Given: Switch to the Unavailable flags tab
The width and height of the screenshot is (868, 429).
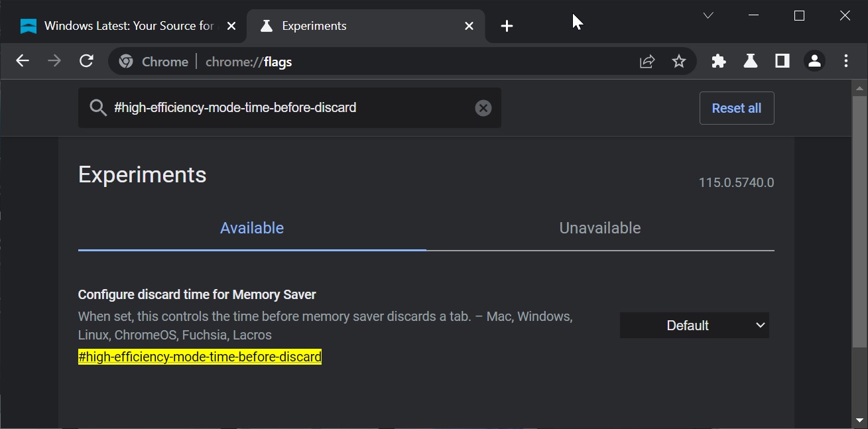Looking at the screenshot, I should pyautogui.click(x=599, y=227).
